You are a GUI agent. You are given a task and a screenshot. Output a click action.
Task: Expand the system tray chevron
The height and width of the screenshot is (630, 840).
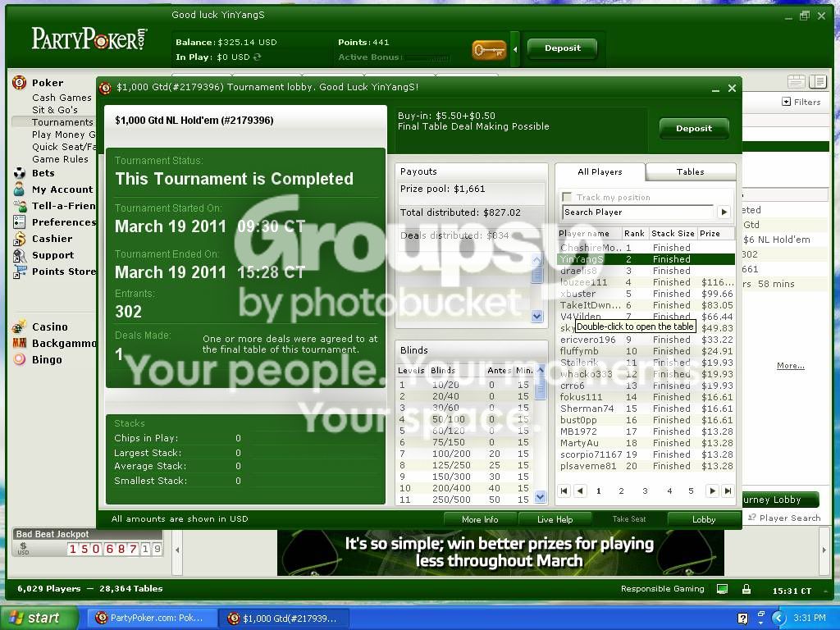tap(778, 618)
